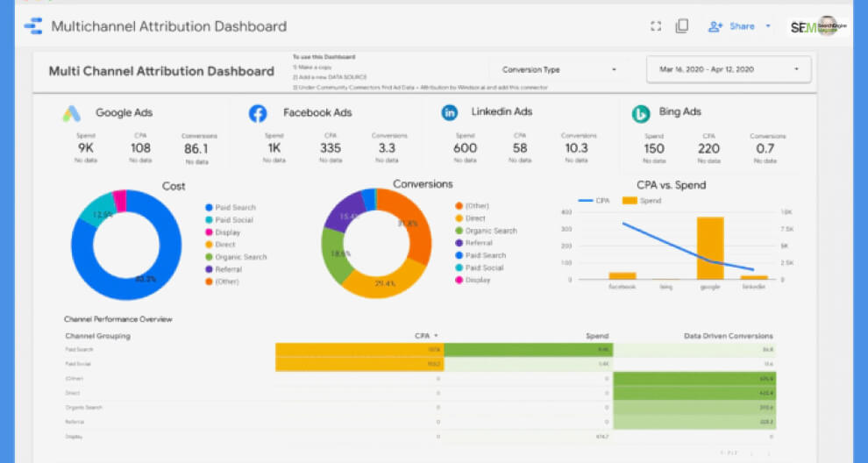This screenshot has width=868, height=463.
Task: Open the Conversion Type dropdown
Action: tap(559, 70)
